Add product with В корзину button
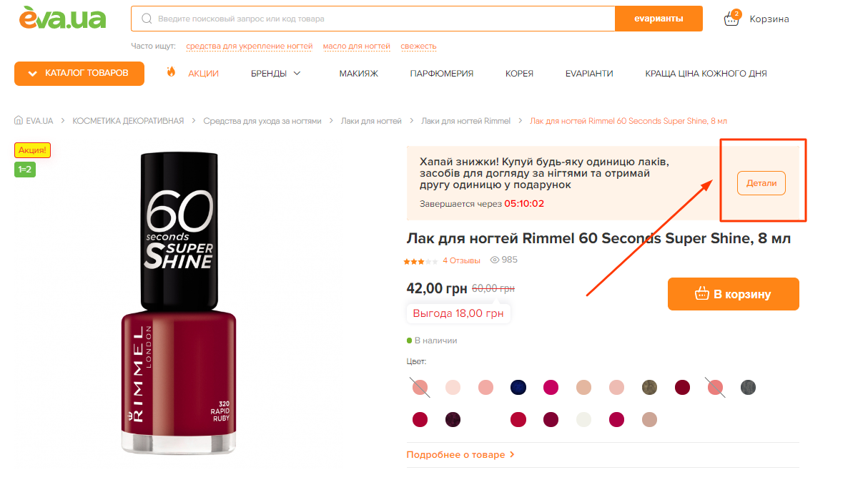868x480 pixels. point(733,294)
